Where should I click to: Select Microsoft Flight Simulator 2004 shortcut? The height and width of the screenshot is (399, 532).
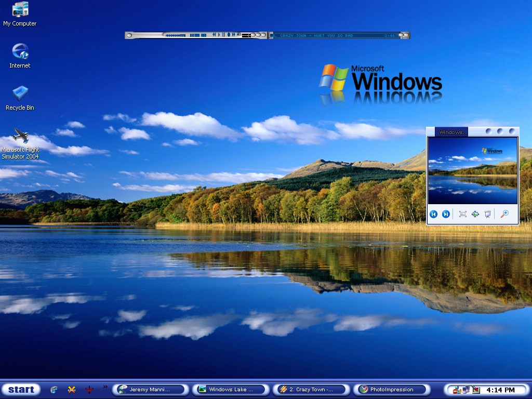point(20,143)
